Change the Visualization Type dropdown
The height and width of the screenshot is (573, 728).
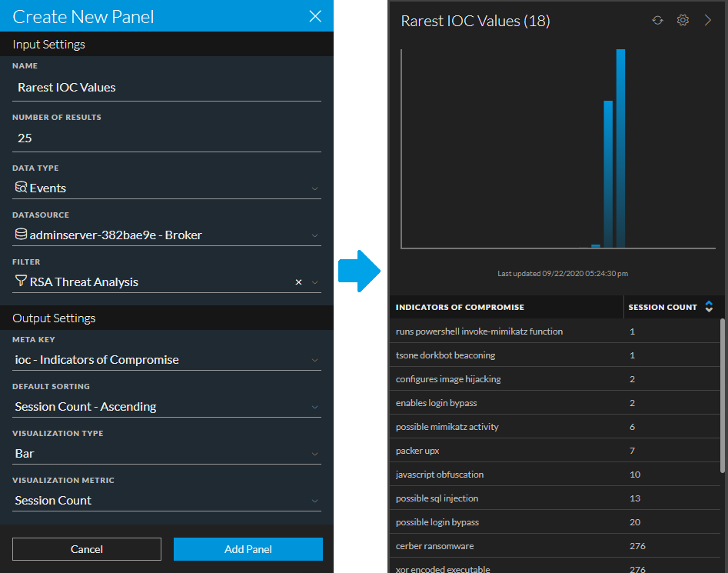tap(314, 454)
